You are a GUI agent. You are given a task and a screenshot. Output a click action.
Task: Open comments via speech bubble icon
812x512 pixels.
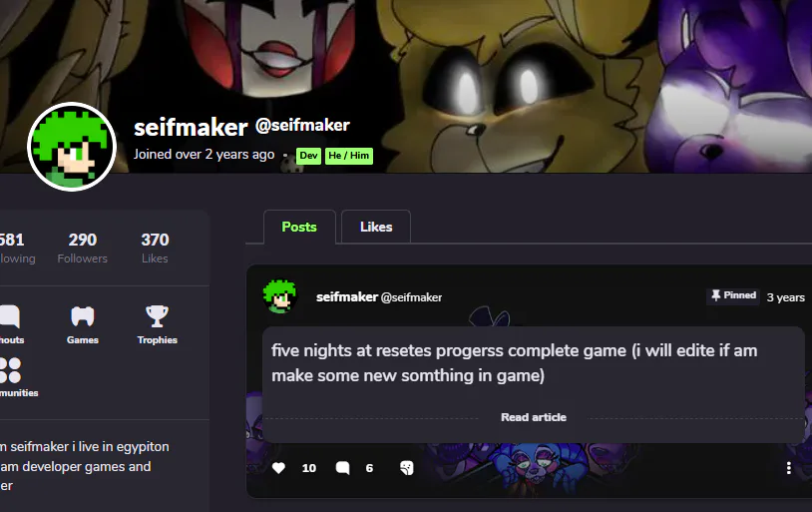342,468
